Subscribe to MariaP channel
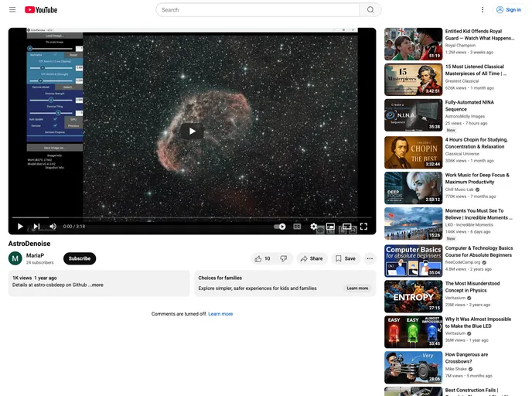 tap(80, 258)
